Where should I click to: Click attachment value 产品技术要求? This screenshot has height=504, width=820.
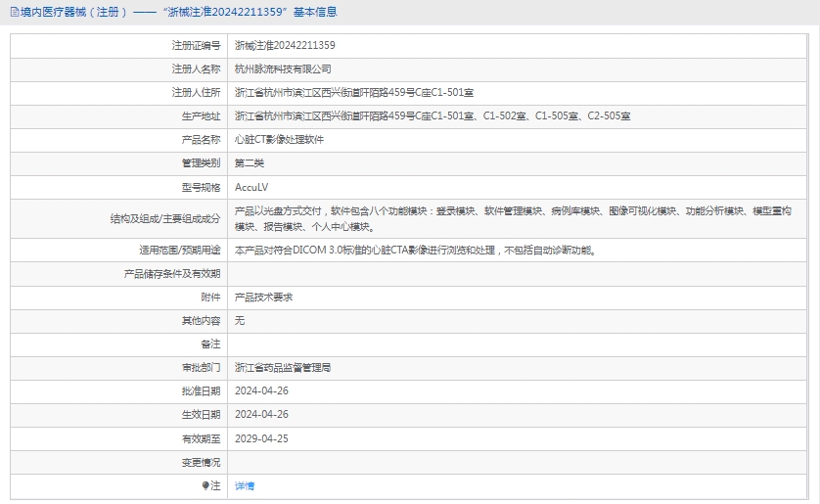pyautogui.click(x=263, y=297)
